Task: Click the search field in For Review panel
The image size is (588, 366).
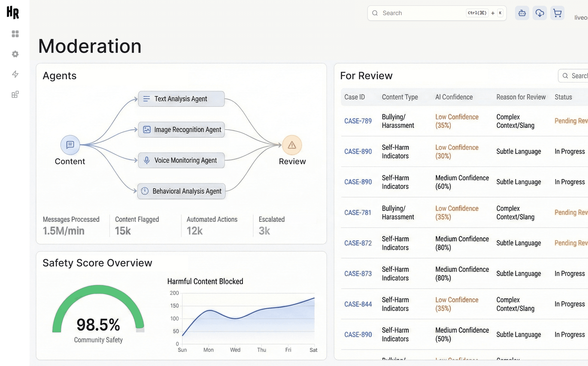Action: tap(575, 76)
